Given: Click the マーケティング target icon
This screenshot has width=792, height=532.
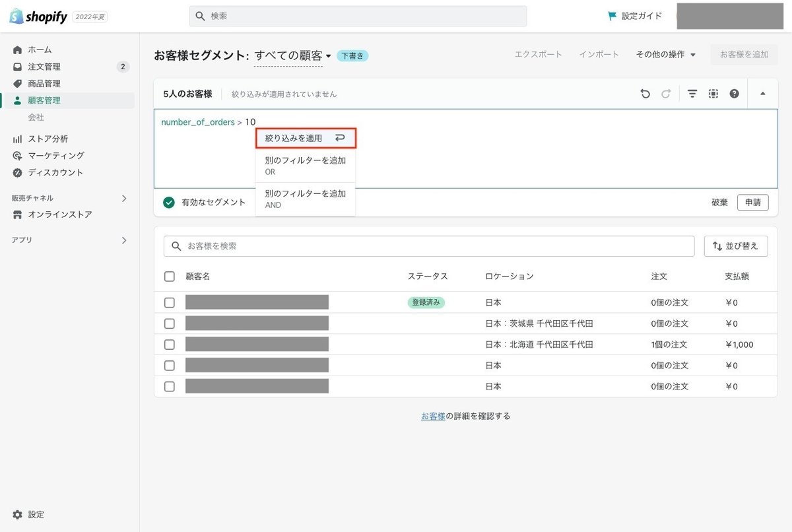Looking at the screenshot, I should click(18, 156).
